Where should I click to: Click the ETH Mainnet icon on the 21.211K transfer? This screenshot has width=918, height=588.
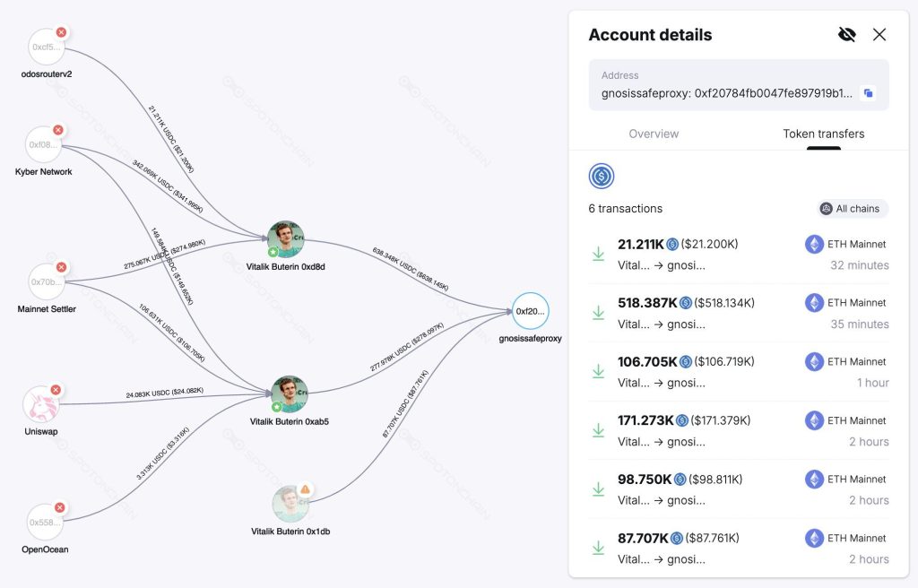[814, 244]
